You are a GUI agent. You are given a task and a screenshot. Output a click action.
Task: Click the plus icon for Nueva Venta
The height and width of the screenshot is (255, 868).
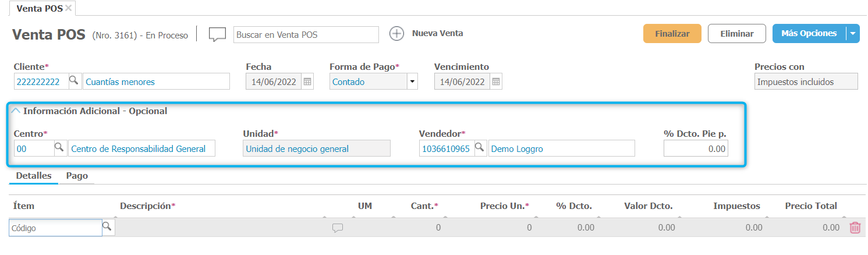click(x=396, y=34)
